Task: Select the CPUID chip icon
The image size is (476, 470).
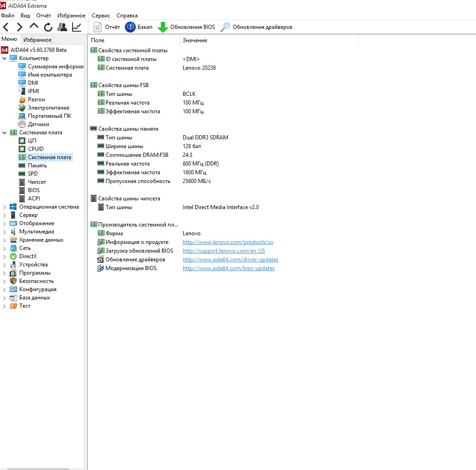Action: click(22, 149)
